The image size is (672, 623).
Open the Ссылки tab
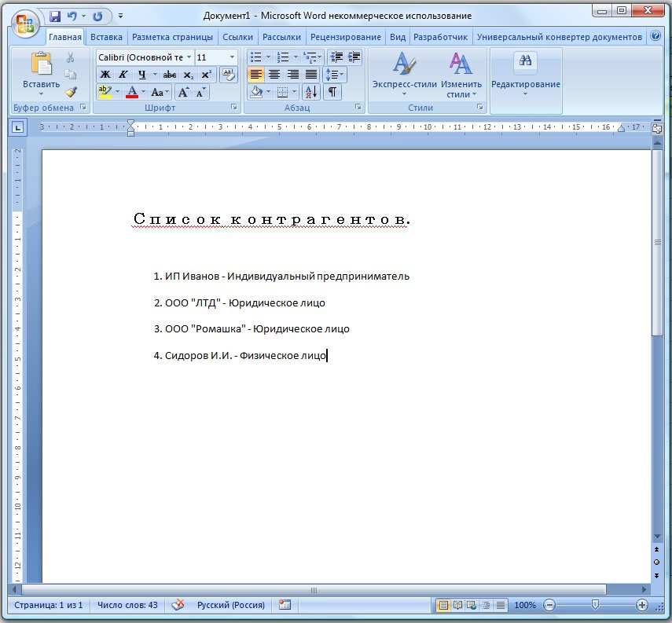tap(237, 37)
